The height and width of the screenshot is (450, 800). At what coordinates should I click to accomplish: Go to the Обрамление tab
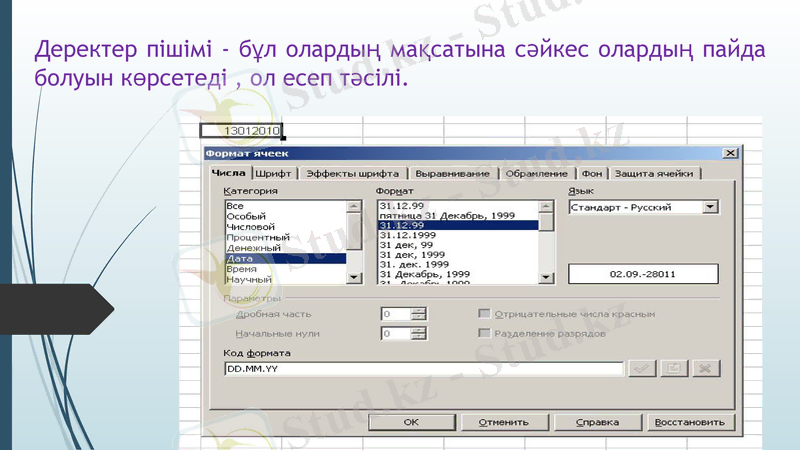pyautogui.click(x=536, y=173)
